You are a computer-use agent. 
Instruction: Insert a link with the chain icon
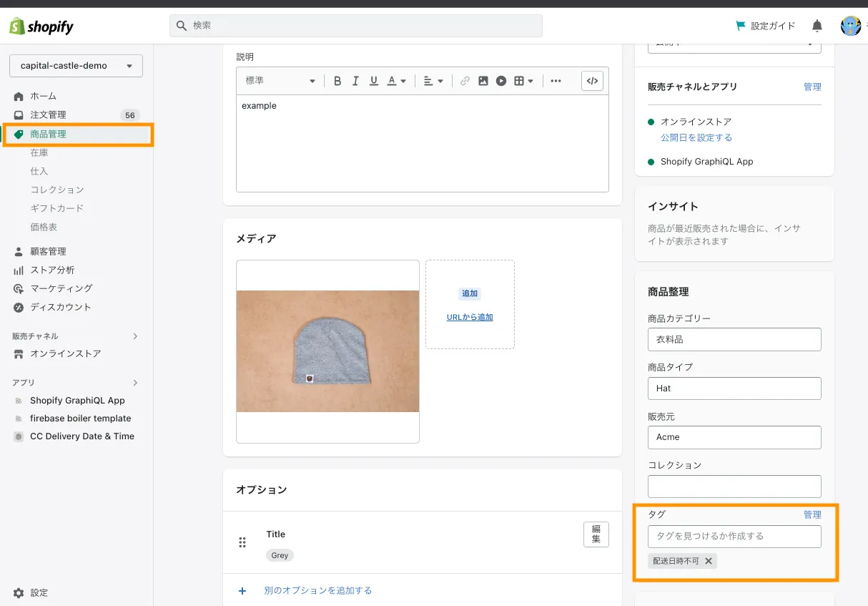465,80
